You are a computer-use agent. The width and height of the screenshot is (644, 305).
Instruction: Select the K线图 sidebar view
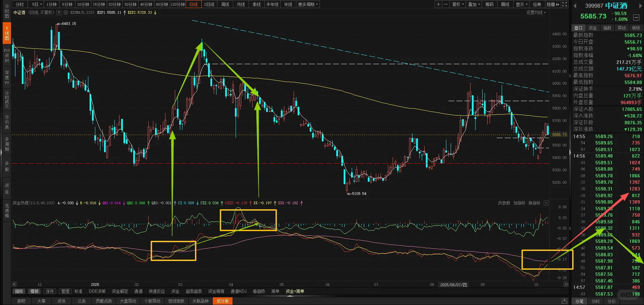[x=7, y=33]
